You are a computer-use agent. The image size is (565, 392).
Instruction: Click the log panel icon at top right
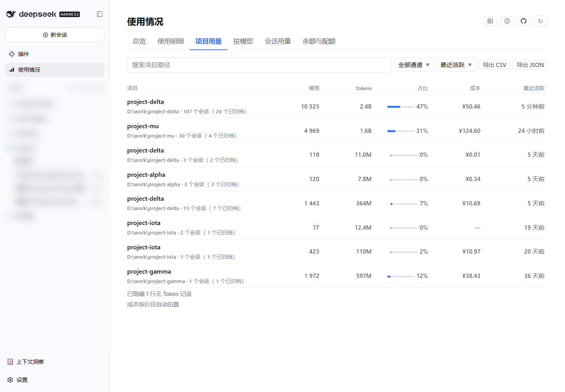(490, 21)
